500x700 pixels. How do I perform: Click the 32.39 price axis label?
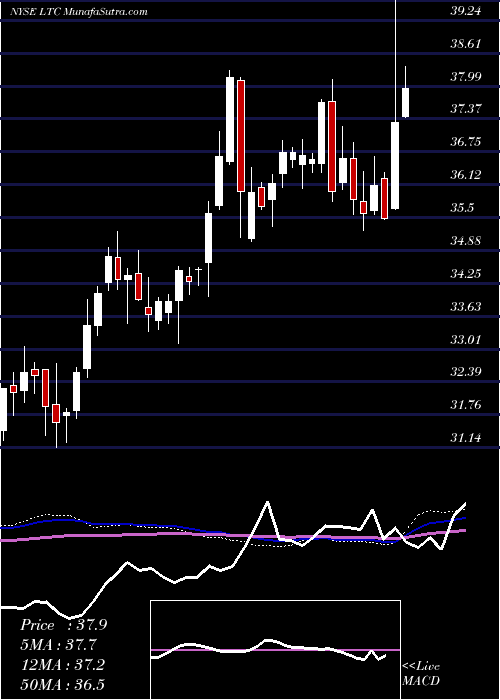466,372
